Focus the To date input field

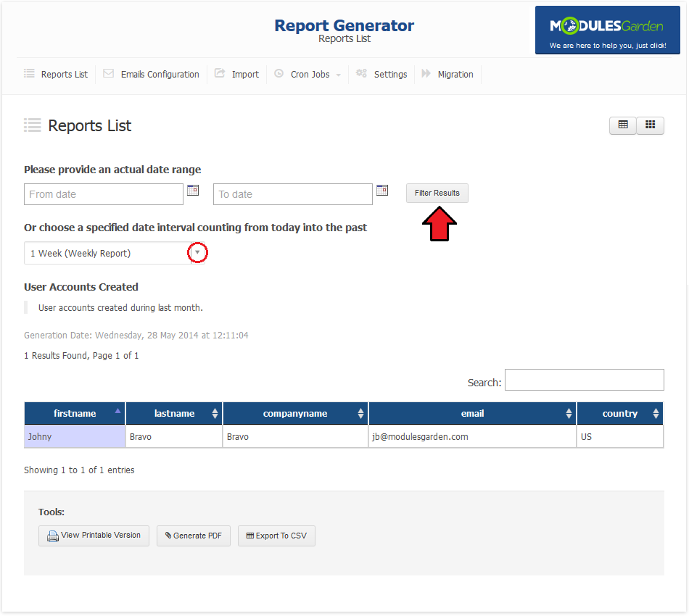(x=293, y=194)
